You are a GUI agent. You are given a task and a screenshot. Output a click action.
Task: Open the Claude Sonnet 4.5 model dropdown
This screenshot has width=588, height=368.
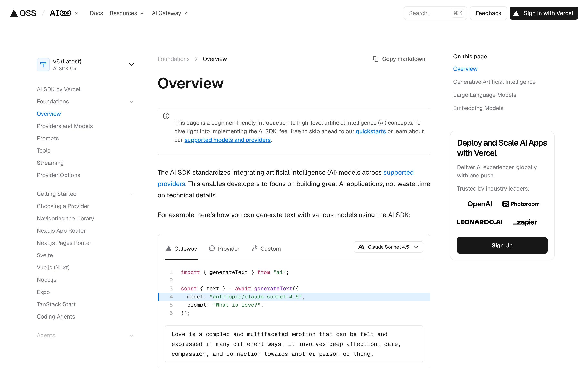(388, 247)
